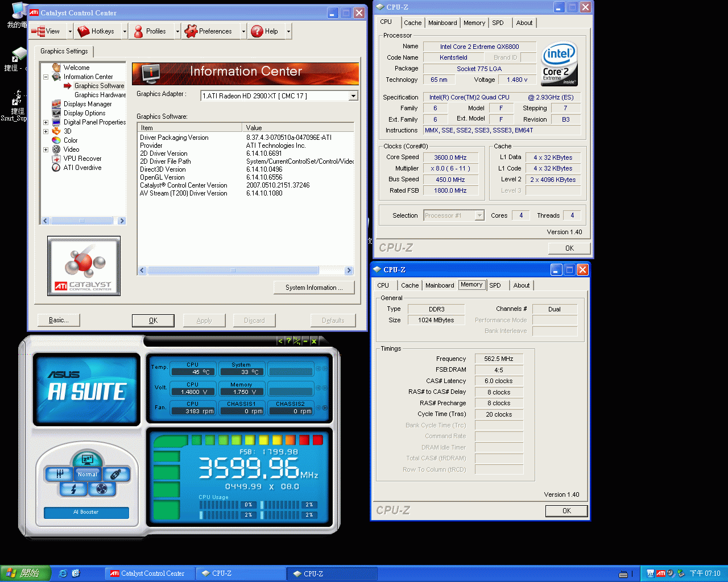The width and height of the screenshot is (728, 582).
Task: Click the AI Booster button
Action: [86, 512]
